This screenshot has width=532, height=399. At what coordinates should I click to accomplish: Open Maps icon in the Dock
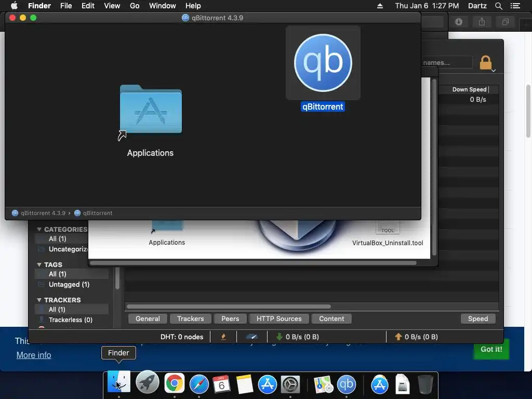[323, 384]
